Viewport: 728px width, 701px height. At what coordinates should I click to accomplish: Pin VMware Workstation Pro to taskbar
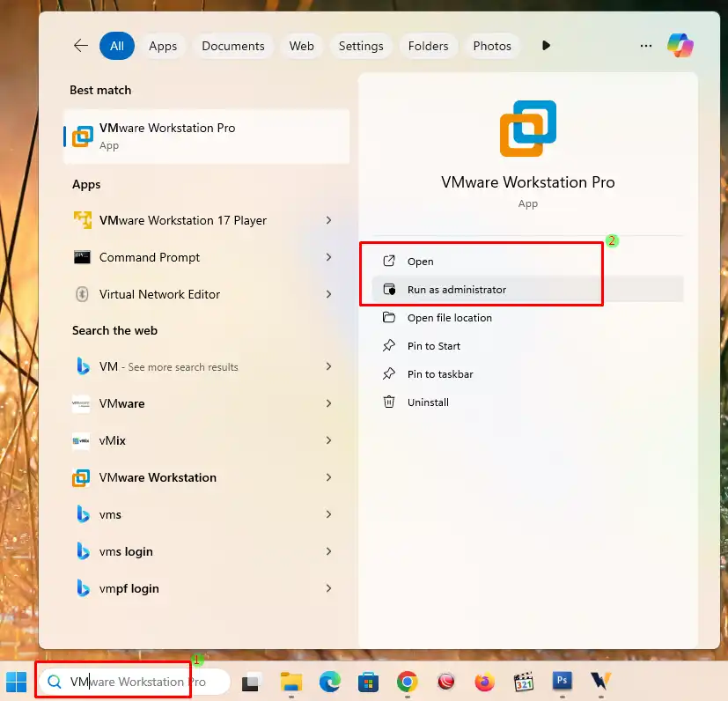click(x=439, y=374)
